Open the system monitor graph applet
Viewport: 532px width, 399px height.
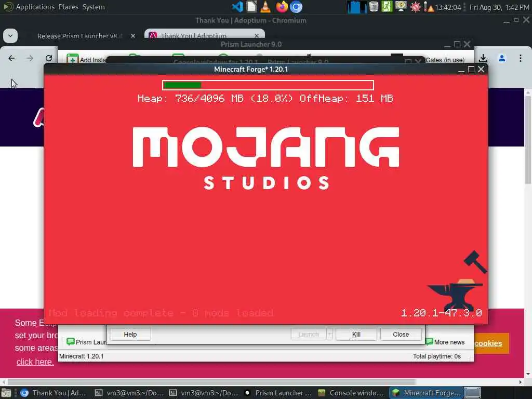coord(356,7)
